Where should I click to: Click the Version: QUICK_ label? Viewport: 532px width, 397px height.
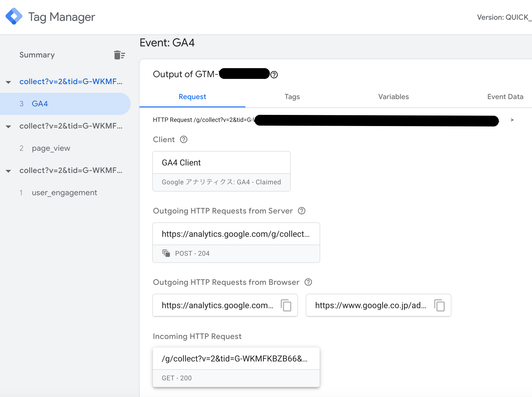pos(504,17)
